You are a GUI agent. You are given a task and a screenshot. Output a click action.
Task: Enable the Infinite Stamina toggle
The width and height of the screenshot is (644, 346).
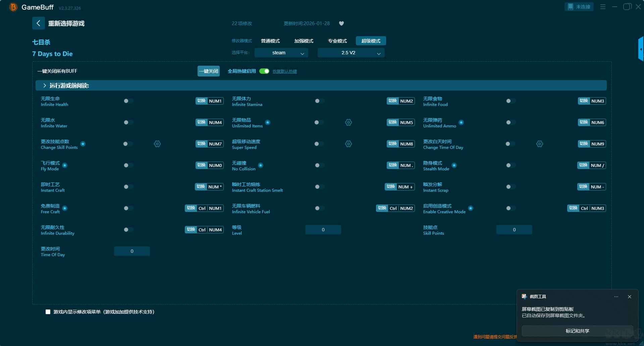pyautogui.click(x=319, y=101)
